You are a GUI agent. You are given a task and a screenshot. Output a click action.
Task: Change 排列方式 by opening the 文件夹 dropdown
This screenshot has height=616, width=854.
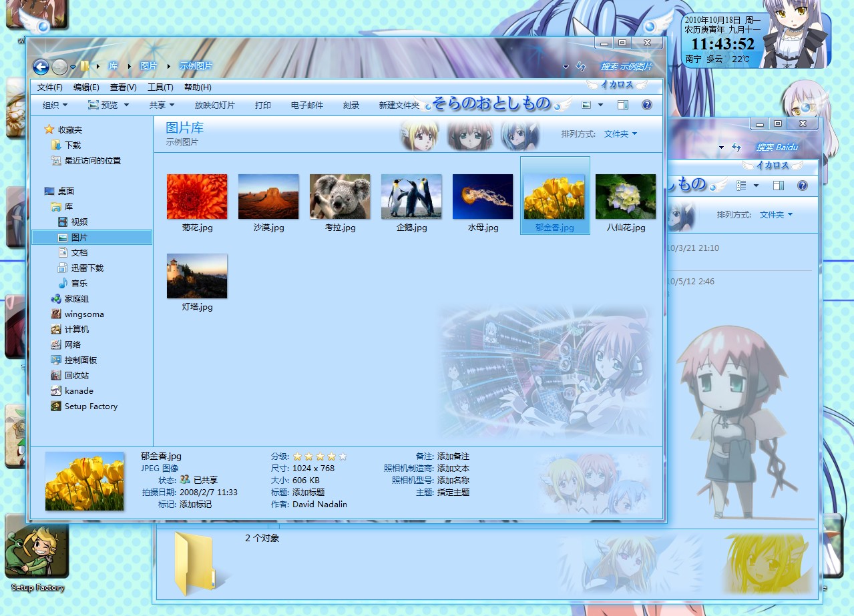tap(620, 133)
